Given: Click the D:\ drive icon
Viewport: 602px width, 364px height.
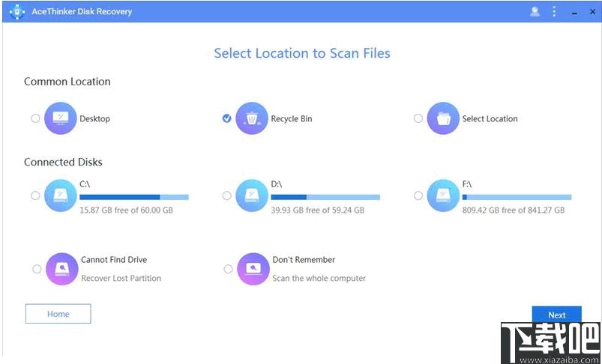Looking at the screenshot, I should point(252,195).
